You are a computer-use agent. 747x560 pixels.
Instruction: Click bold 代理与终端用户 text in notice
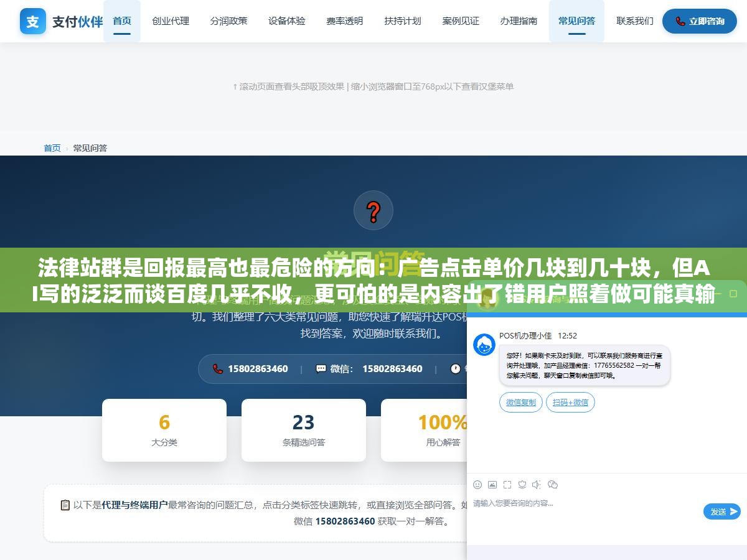click(x=135, y=505)
